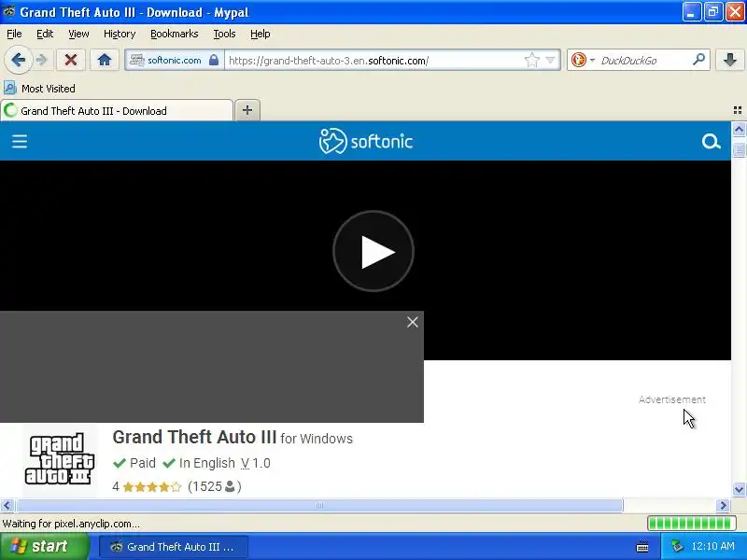The height and width of the screenshot is (560, 747).
Task: Click the 'V 1.0' version label
Action: 256,463
